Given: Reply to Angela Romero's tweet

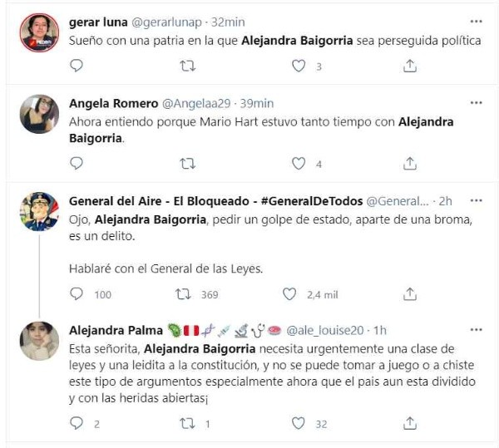Looking at the screenshot, I should click(x=77, y=164).
